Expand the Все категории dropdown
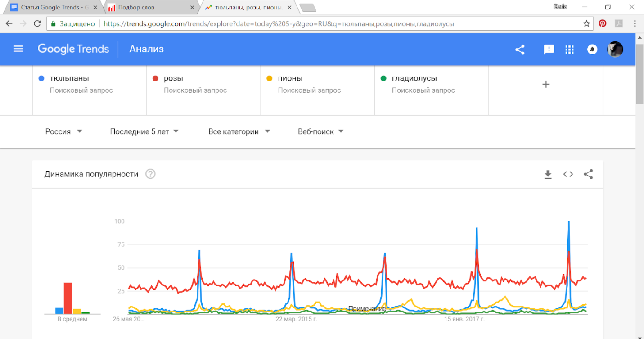Viewport: 644px width, 339px height. (239, 131)
